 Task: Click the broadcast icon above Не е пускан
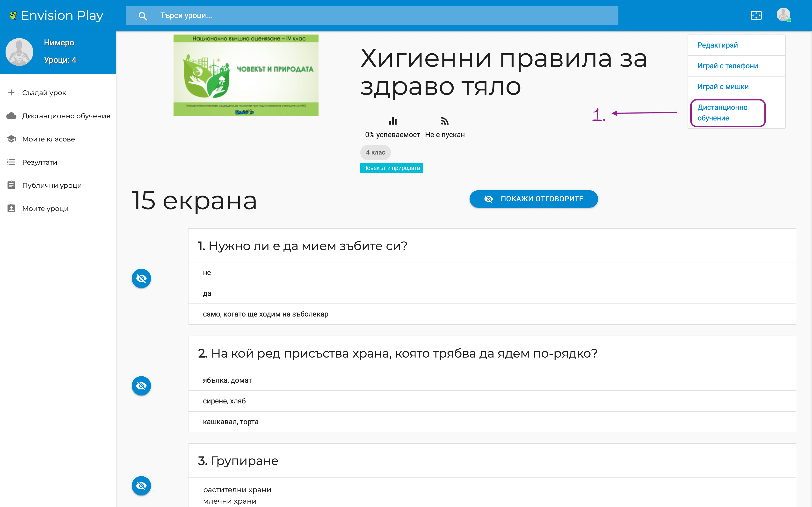coord(445,121)
